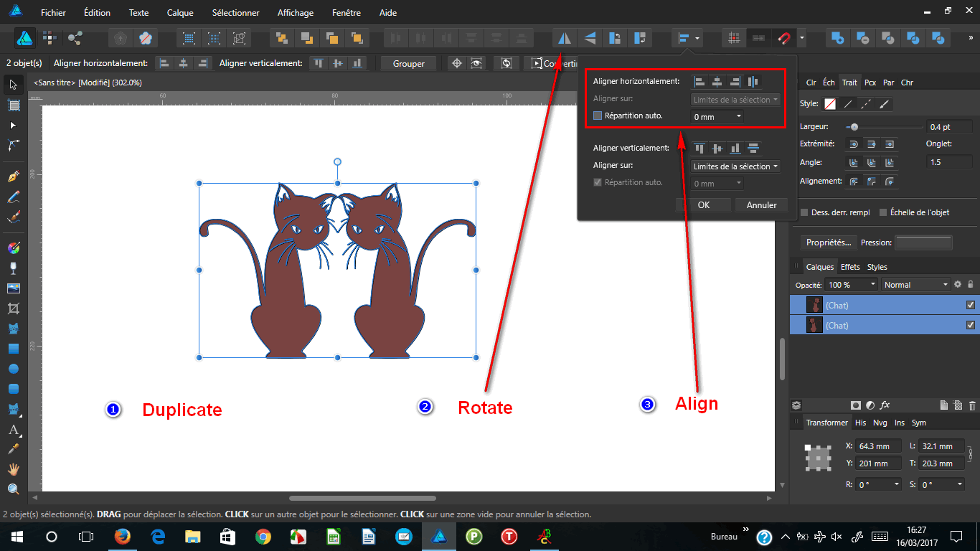Click OK in the alignment dialog
This screenshot has height=551, width=980.
coord(704,204)
